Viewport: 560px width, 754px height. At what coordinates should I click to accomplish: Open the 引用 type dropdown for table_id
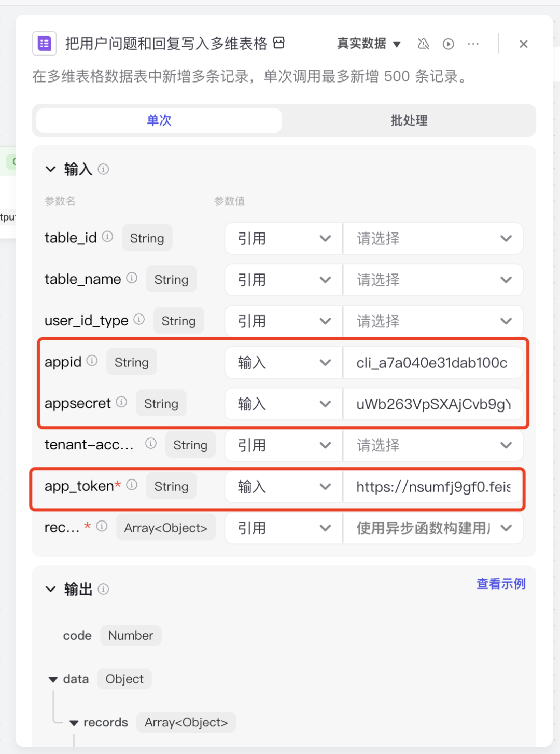coord(283,239)
